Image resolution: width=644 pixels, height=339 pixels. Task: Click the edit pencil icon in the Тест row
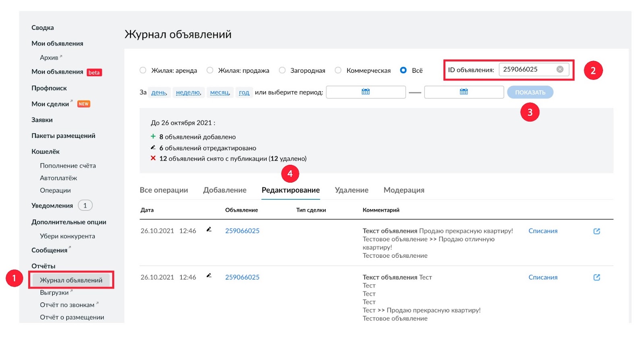[209, 276]
